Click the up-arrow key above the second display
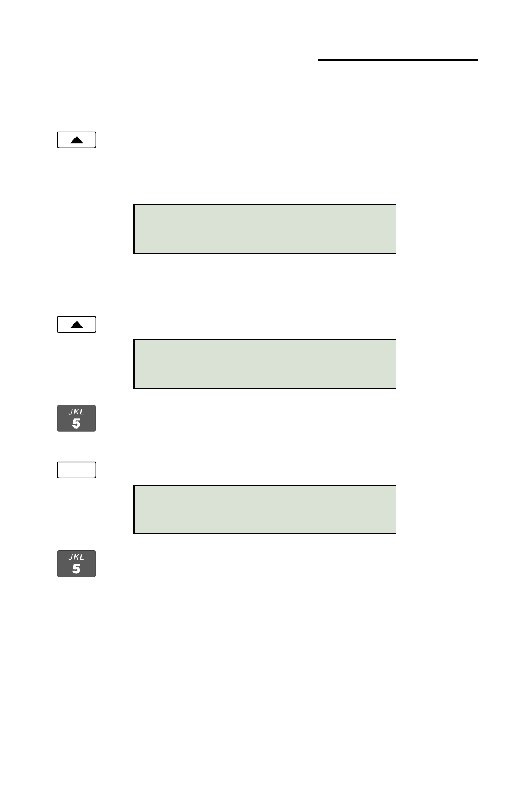The height and width of the screenshot is (812, 526). tap(77, 324)
